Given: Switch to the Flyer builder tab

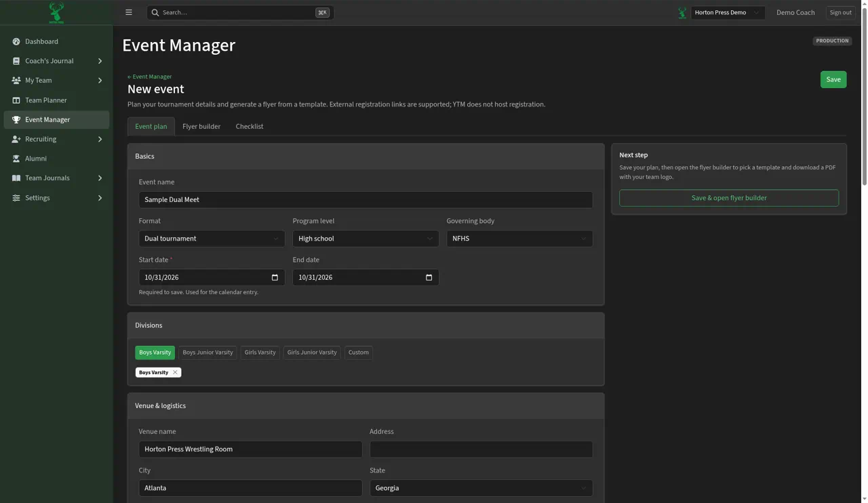Looking at the screenshot, I should pos(201,127).
